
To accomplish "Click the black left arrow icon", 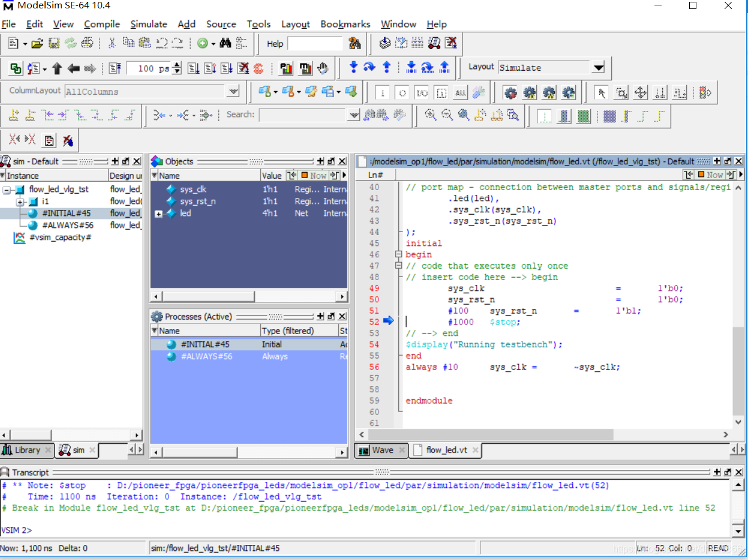I will coord(74,68).
